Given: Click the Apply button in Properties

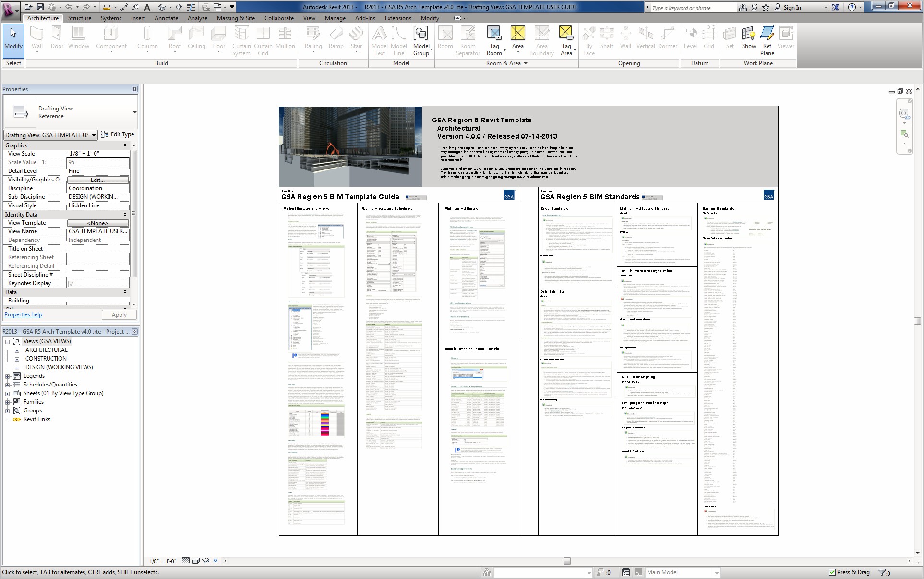Looking at the screenshot, I should (119, 315).
